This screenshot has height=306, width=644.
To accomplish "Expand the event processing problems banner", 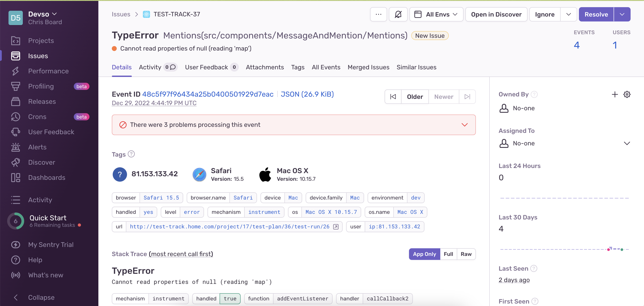I will point(464,125).
